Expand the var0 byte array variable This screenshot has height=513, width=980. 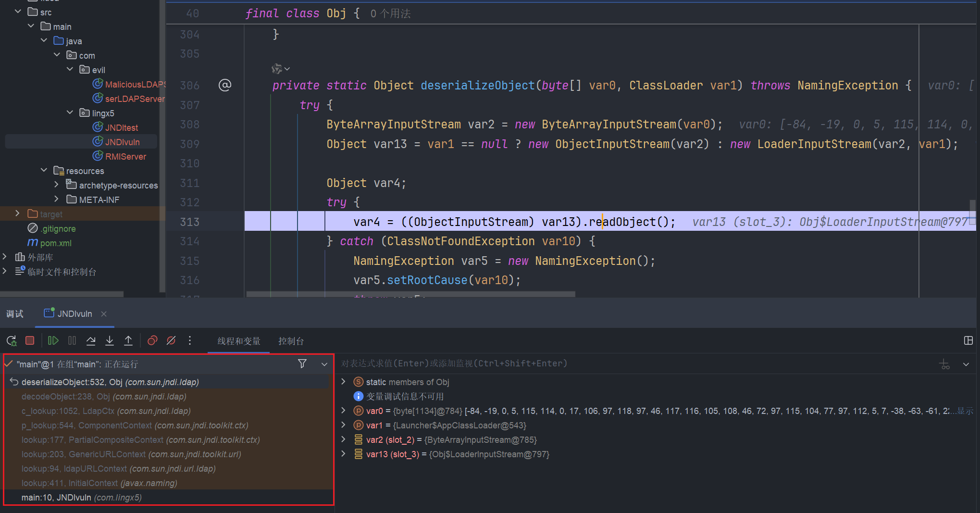[x=343, y=411]
